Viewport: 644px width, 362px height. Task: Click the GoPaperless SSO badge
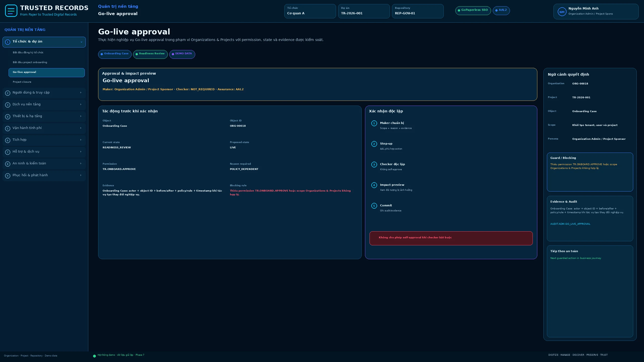pyautogui.click(x=473, y=11)
